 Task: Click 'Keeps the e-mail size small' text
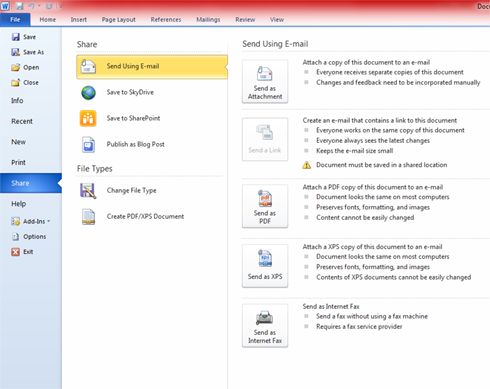tap(355, 151)
